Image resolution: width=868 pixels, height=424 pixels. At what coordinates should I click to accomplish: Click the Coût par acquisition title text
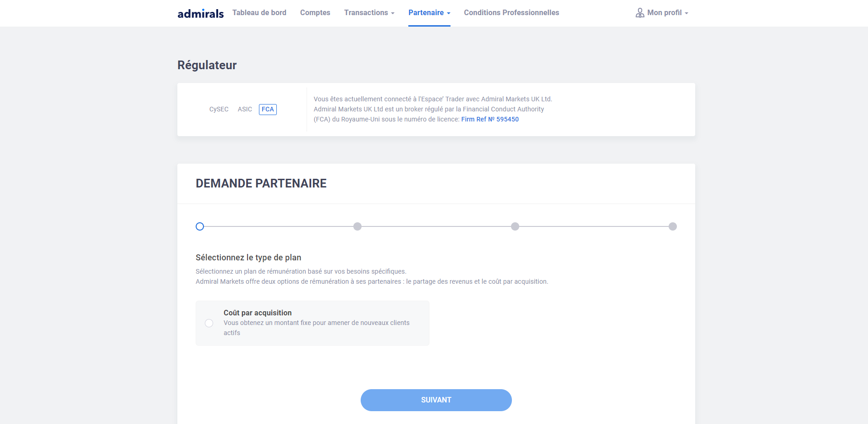coord(258,313)
